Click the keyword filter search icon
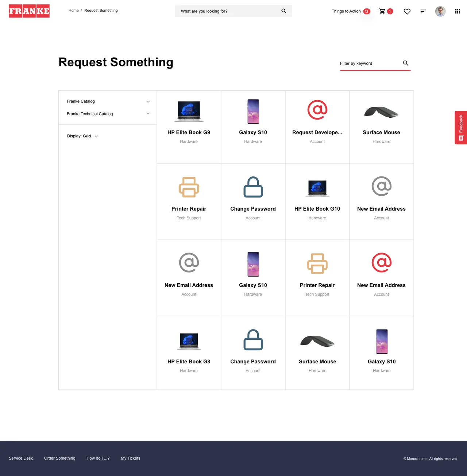 click(405, 63)
